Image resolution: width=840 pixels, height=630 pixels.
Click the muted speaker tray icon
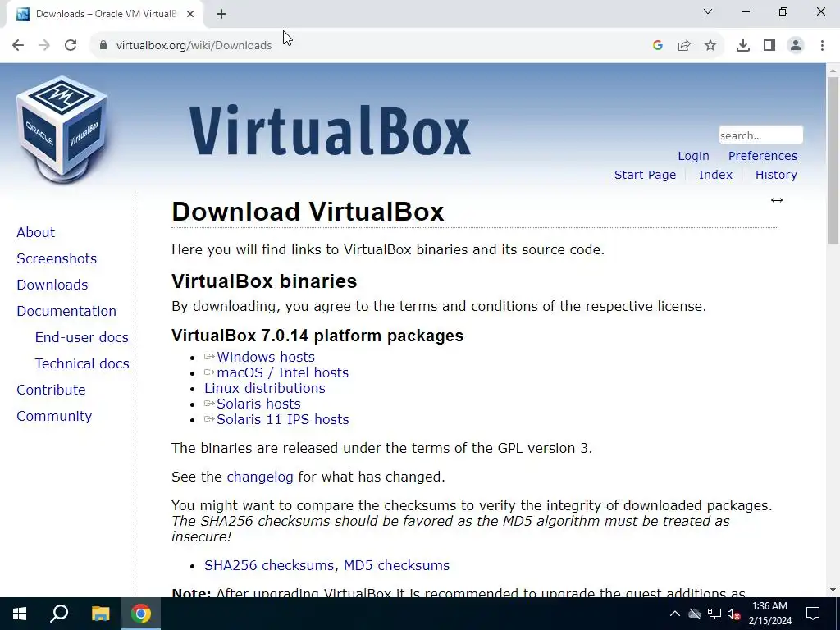point(734,614)
